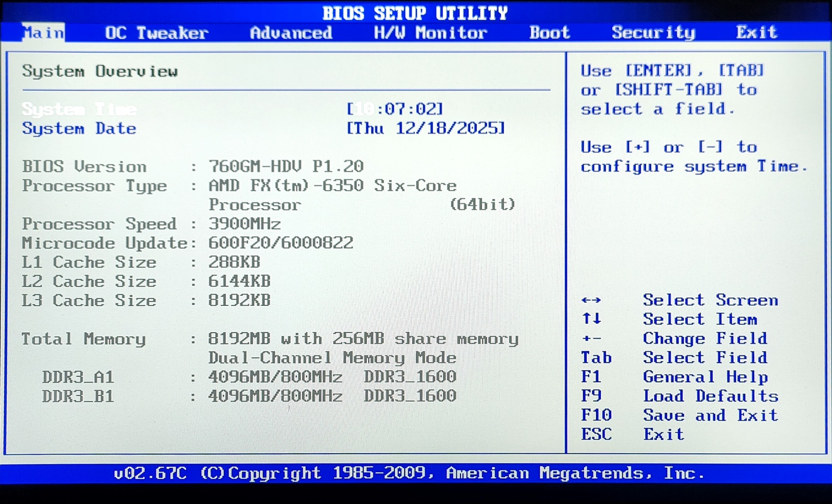The height and width of the screenshot is (504, 832).
Task: Select the System Date label
Action: click(79, 129)
